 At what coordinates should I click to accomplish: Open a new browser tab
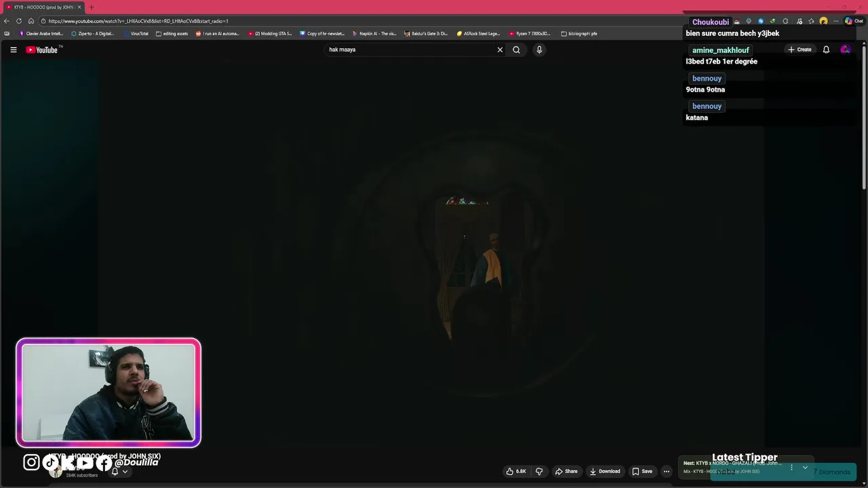(92, 7)
